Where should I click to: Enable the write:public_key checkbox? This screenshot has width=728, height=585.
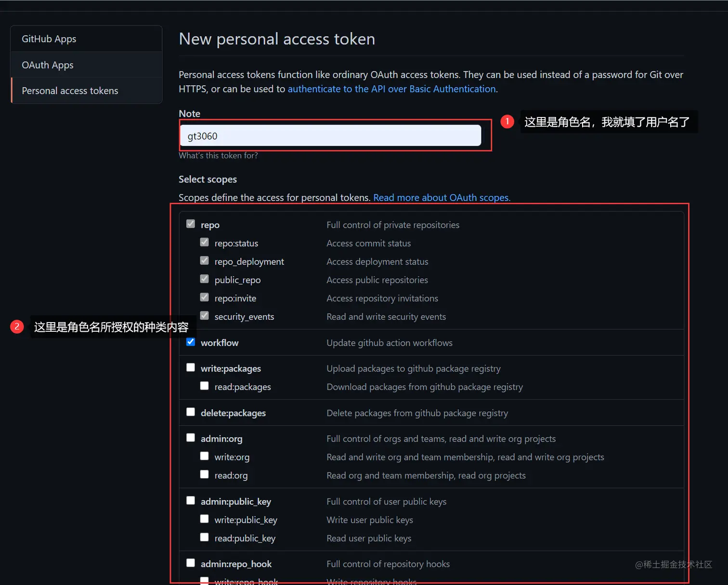205,519
